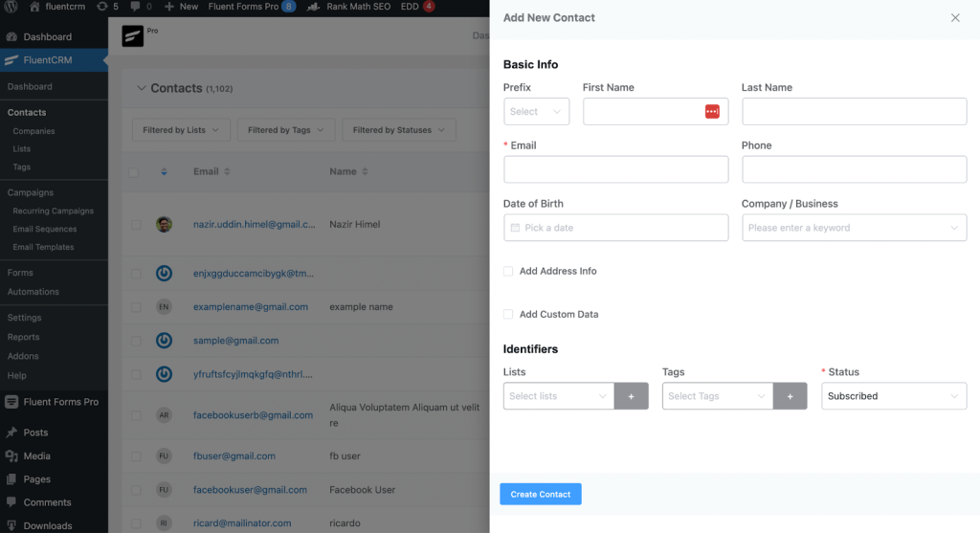The image size is (980, 533).
Task: Click AR avatar for facebookuserb@gmail.com
Action: (164, 415)
